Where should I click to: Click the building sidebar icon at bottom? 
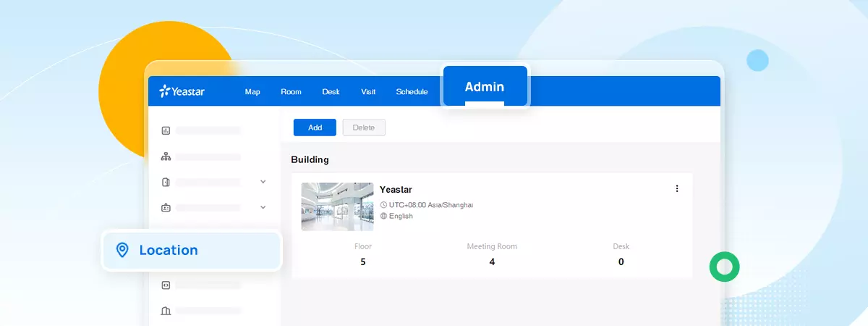pyautogui.click(x=166, y=311)
